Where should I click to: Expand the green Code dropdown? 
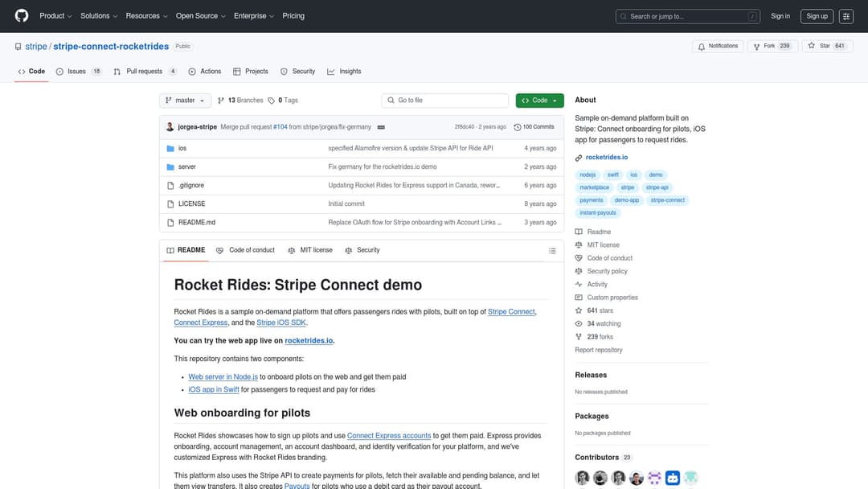click(540, 101)
